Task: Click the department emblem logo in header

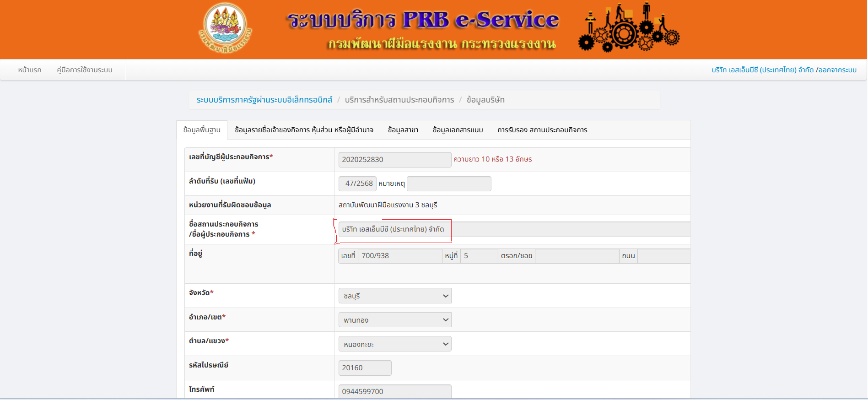Action: click(225, 28)
